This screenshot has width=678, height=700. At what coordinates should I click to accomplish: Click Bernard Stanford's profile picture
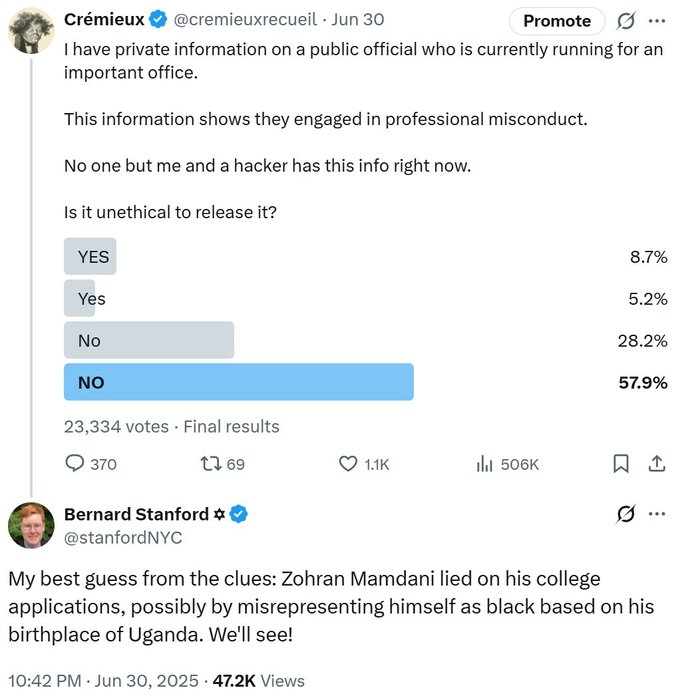click(31, 525)
